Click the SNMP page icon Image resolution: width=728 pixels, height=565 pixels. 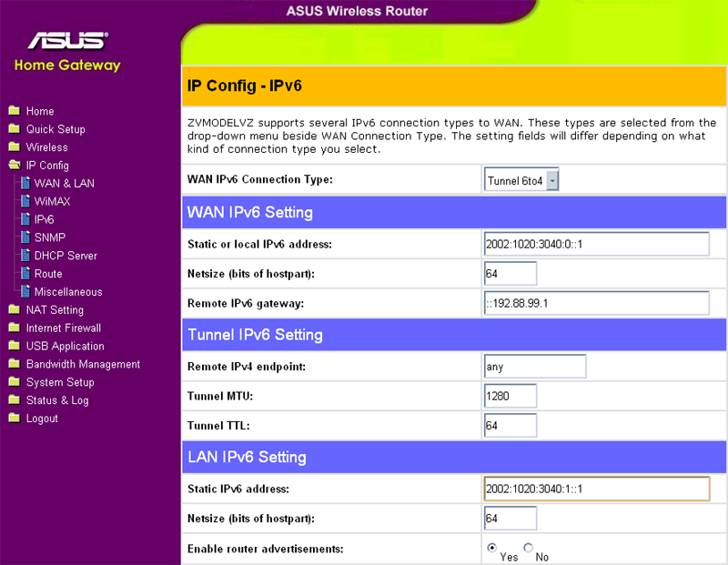tap(25, 237)
